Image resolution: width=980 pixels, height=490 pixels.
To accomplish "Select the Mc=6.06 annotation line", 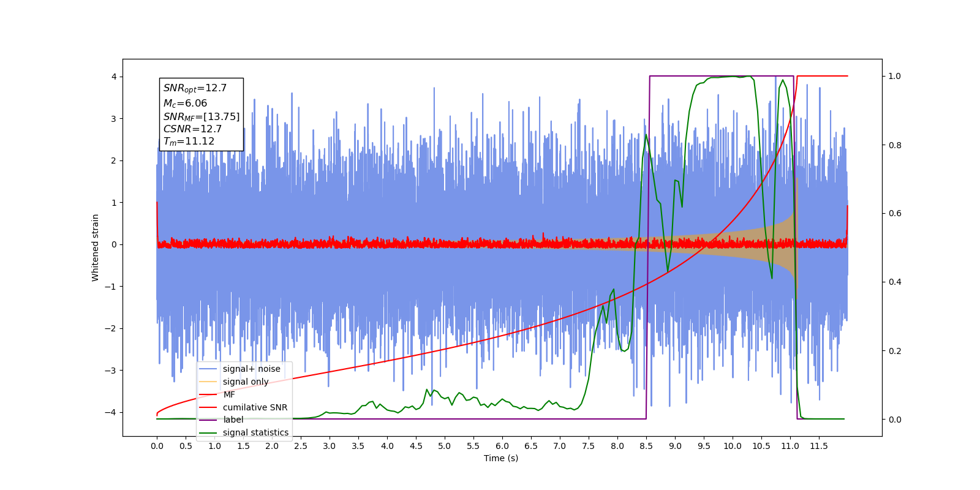I will pyautogui.click(x=185, y=104).
